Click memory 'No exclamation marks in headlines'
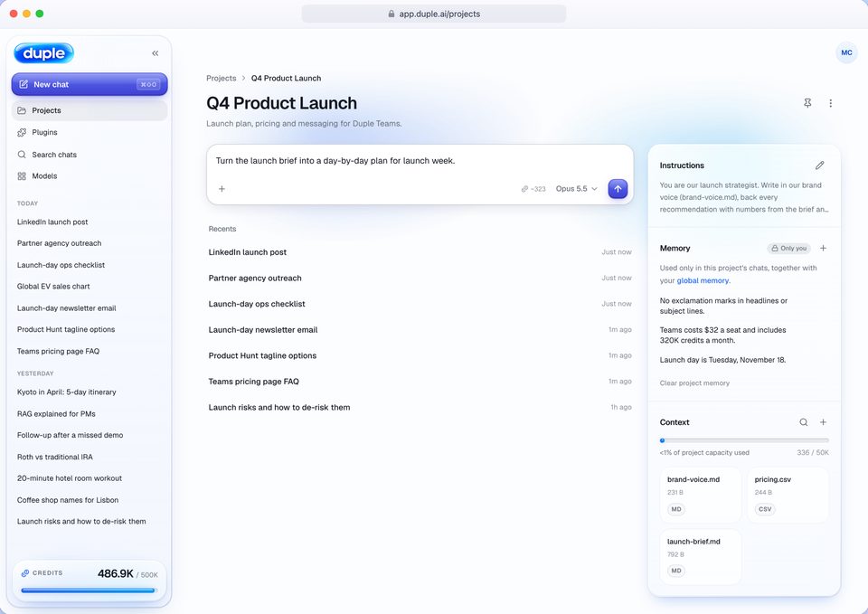The image size is (868, 614). click(x=723, y=306)
